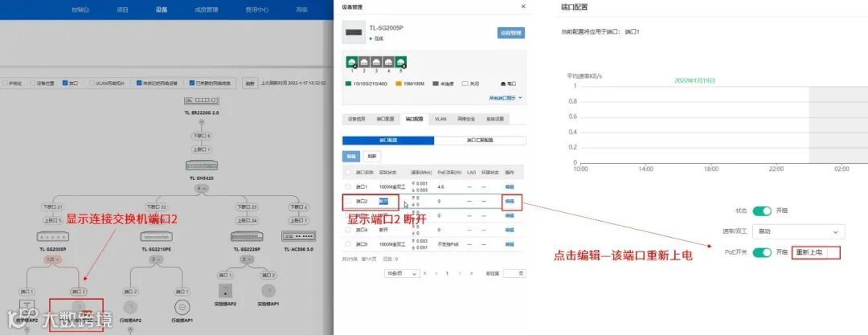Click the TL-SG2226P switch icon in topology
The width and height of the screenshot is (868, 335).
coord(247,236)
